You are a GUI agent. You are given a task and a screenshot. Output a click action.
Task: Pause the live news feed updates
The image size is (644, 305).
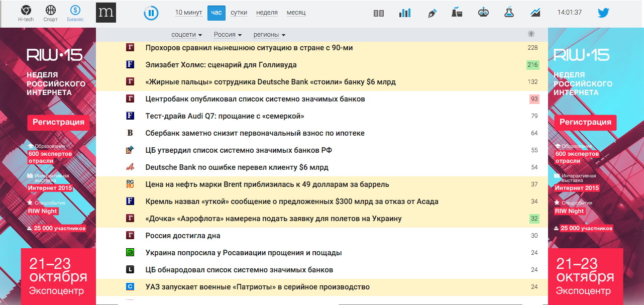pyautogui.click(x=151, y=13)
